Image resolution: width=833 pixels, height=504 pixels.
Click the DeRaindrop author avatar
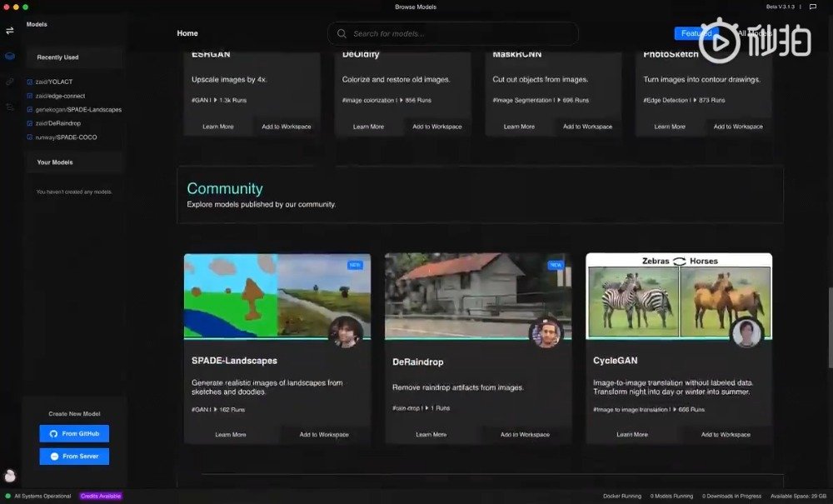point(546,333)
